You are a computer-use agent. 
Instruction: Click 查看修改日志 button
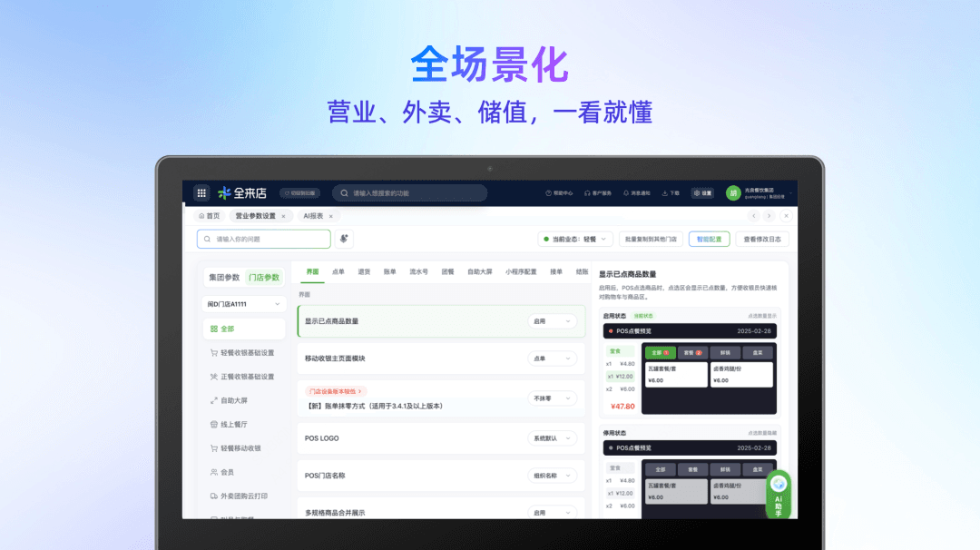click(x=762, y=239)
